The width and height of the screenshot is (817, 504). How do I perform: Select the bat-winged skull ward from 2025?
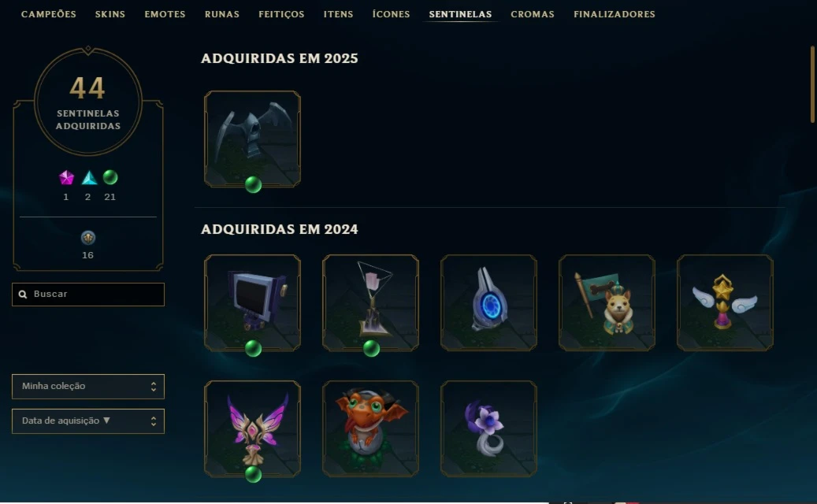(252, 139)
